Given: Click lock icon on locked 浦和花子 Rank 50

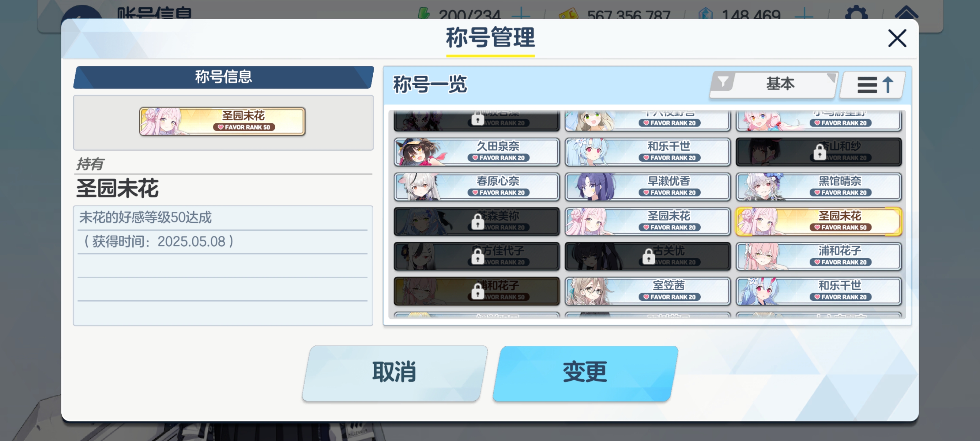Looking at the screenshot, I should coord(477,292).
